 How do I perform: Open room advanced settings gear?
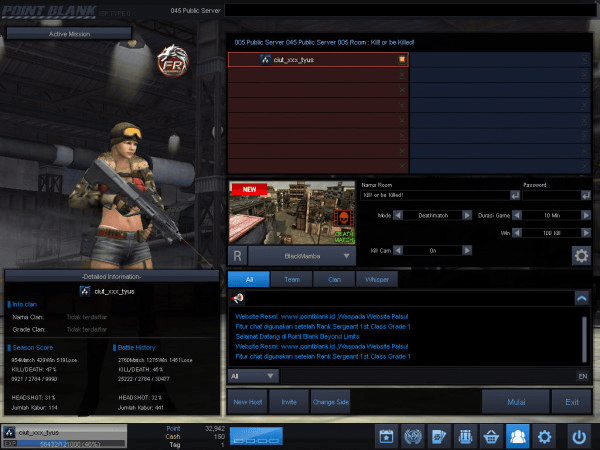(x=580, y=255)
